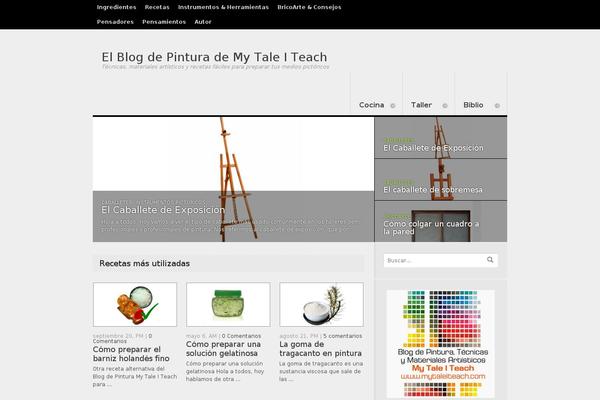Click excerpt 'La goma de tragacanto es una'
Image resolution: width=600 pixels, height=400 pixels.
pos(321,364)
